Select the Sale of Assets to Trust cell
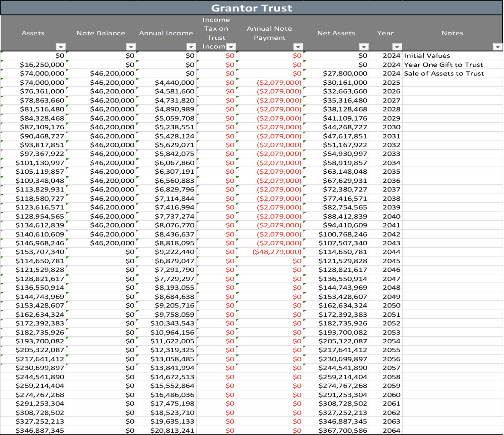Viewport: 504px width, 435px height. pyautogui.click(x=444, y=74)
